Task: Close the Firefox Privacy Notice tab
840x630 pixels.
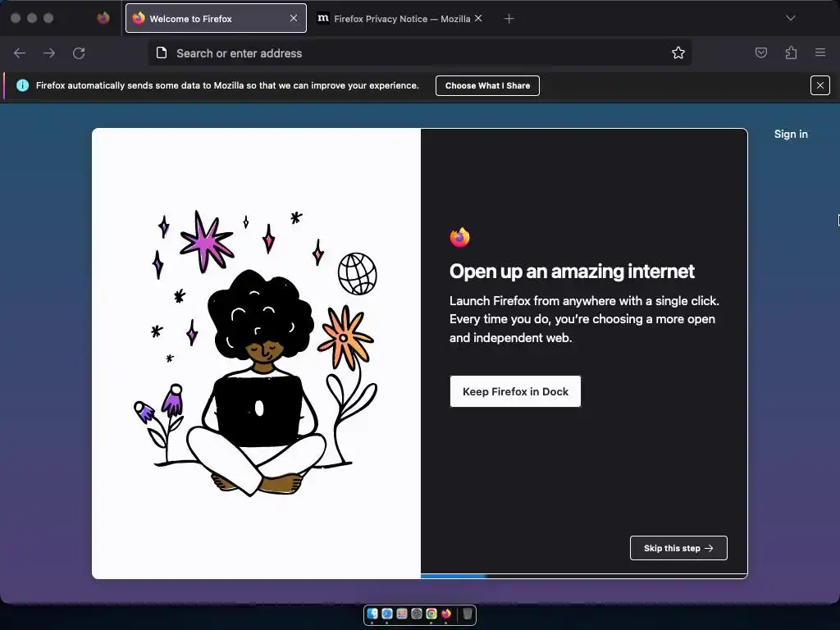Action: (x=478, y=18)
